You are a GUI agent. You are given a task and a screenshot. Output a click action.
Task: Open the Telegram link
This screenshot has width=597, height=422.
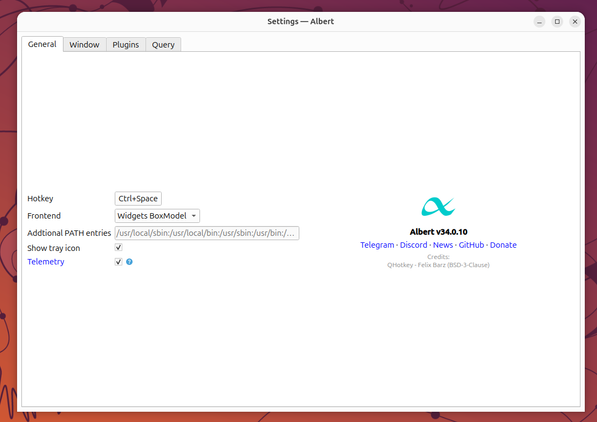coord(377,245)
